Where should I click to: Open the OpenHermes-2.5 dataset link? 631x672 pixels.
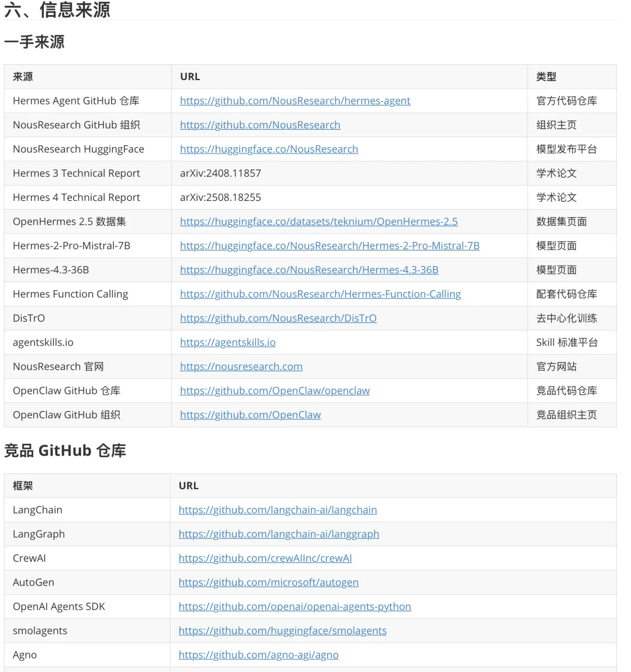click(x=319, y=222)
